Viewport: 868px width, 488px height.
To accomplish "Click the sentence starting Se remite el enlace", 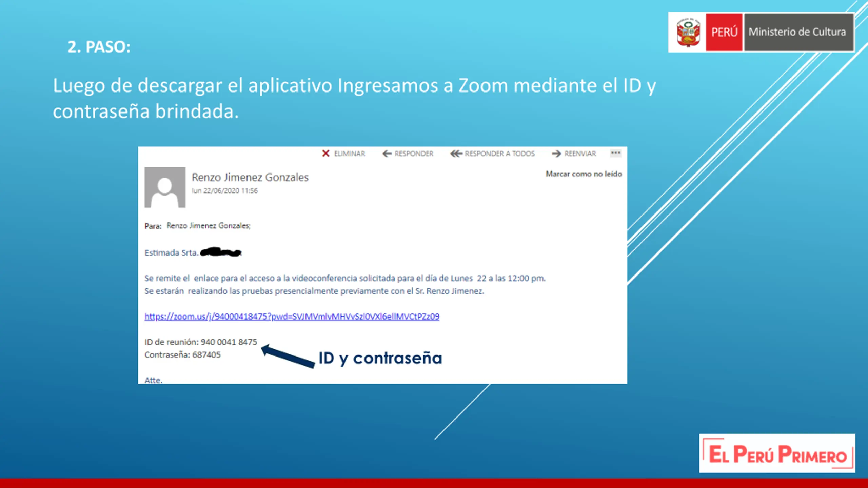I will point(345,278).
